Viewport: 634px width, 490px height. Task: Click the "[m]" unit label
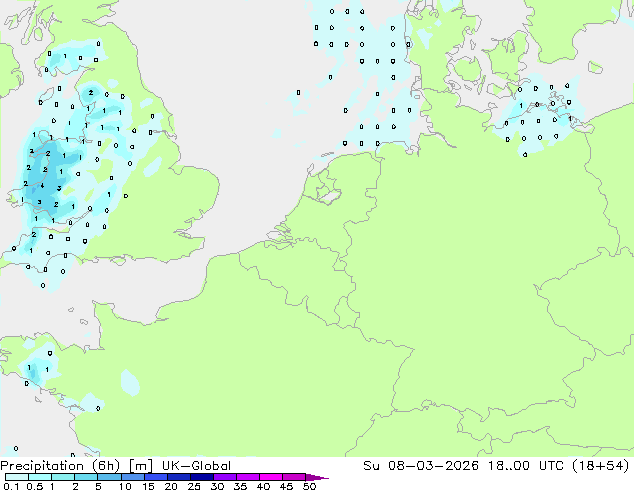140,466
